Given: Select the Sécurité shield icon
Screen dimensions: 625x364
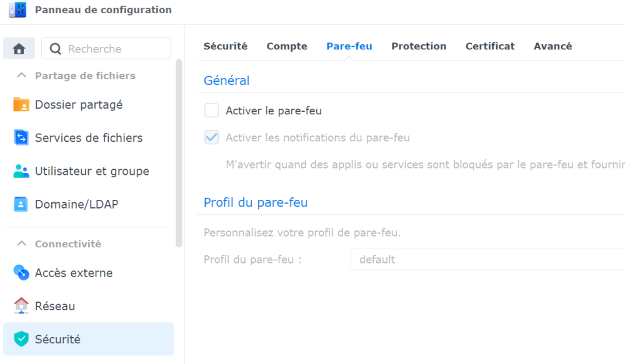Looking at the screenshot, I should coord(21,339).
